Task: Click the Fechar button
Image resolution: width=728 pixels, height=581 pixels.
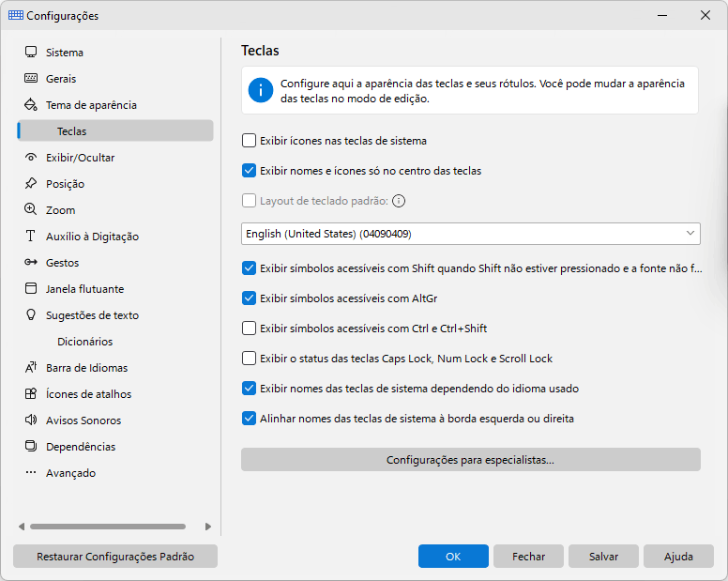Action: tap(528, 556)
